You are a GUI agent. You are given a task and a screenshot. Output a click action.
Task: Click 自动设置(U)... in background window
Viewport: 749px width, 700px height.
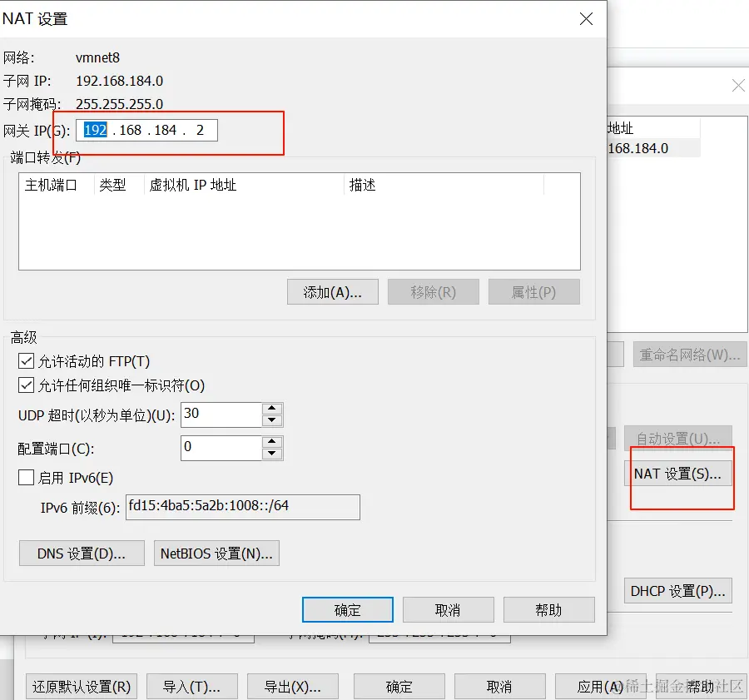click(677, 438)
